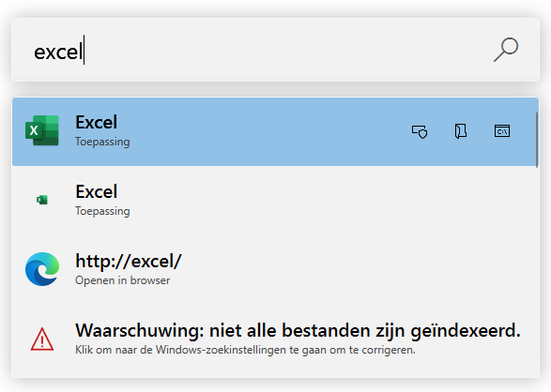Click 'Toepassing' label under second Excel
The image size is (551, 392).
[x=102, y=211]
